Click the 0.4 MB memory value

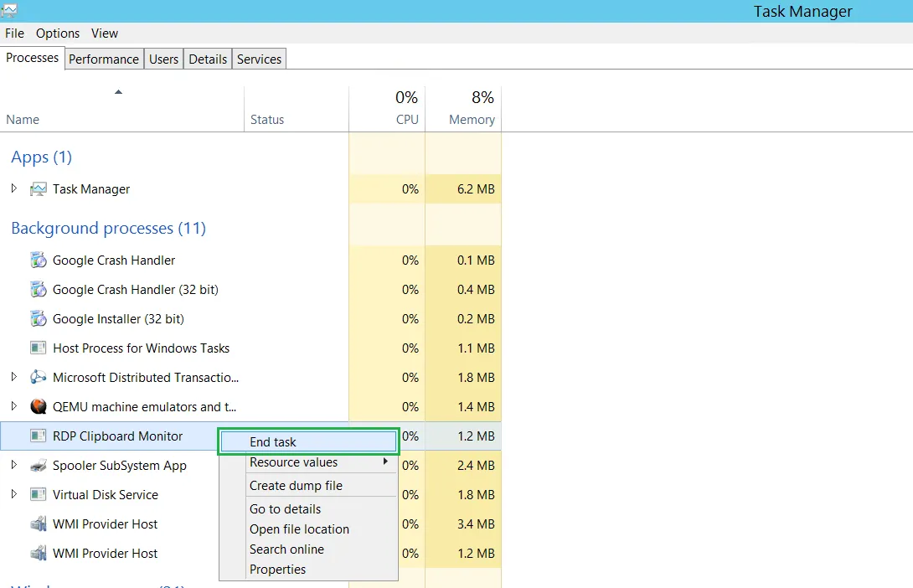pyautogui.click(x=476, y=289)
